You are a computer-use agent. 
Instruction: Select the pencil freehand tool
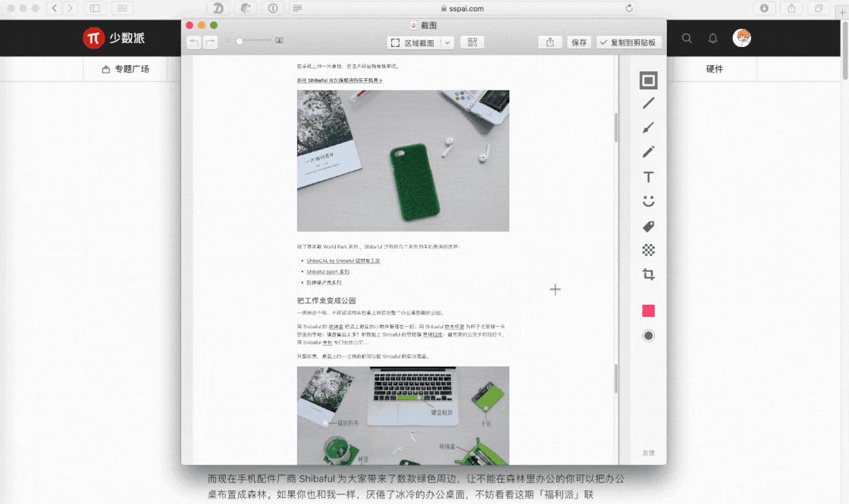[x=648, y=152]
